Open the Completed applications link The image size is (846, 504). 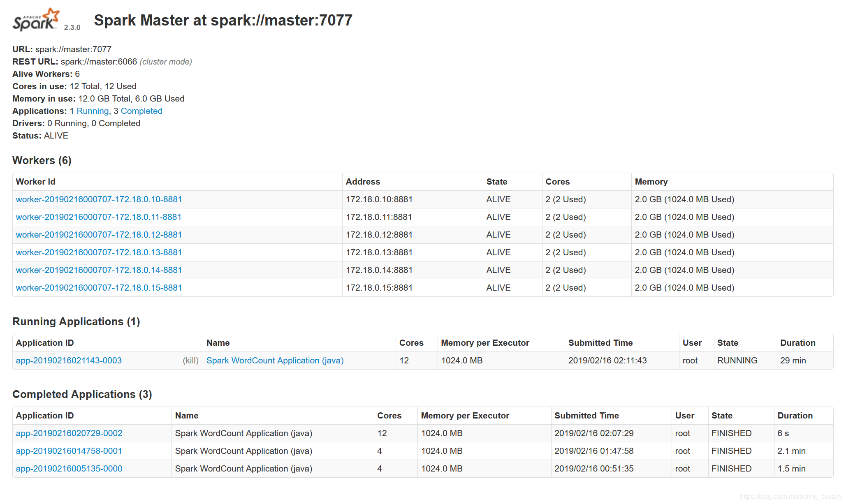point(141,111)
